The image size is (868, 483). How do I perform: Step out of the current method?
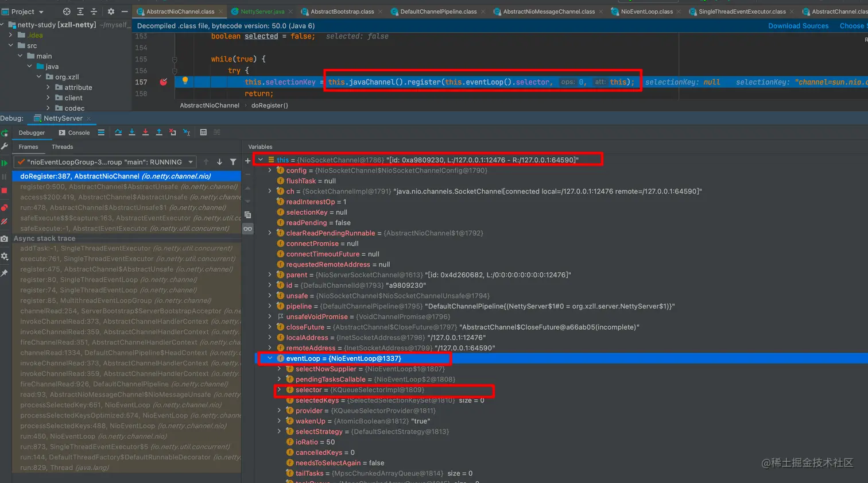tap(159, 133)
